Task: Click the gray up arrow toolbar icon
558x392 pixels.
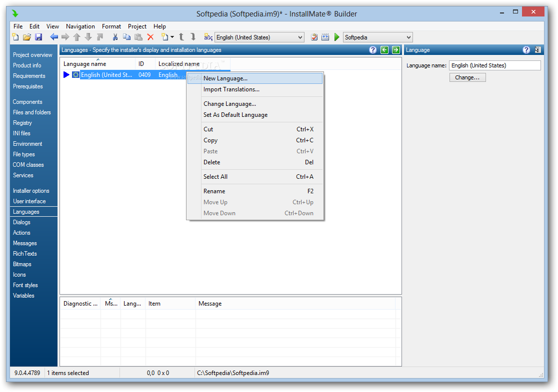Action: pos(76,37)
